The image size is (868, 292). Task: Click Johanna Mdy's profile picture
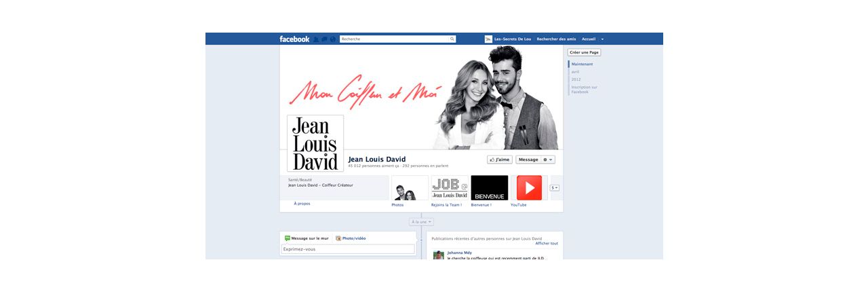click(x=439, y=255)
